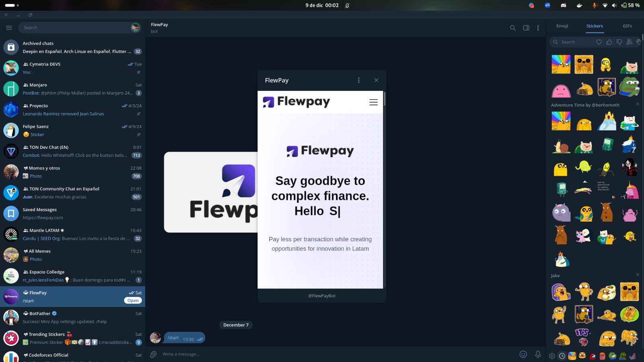Send the pink blob sad sticker
This screenshot has width=644, height=362.
click(561, 90)
